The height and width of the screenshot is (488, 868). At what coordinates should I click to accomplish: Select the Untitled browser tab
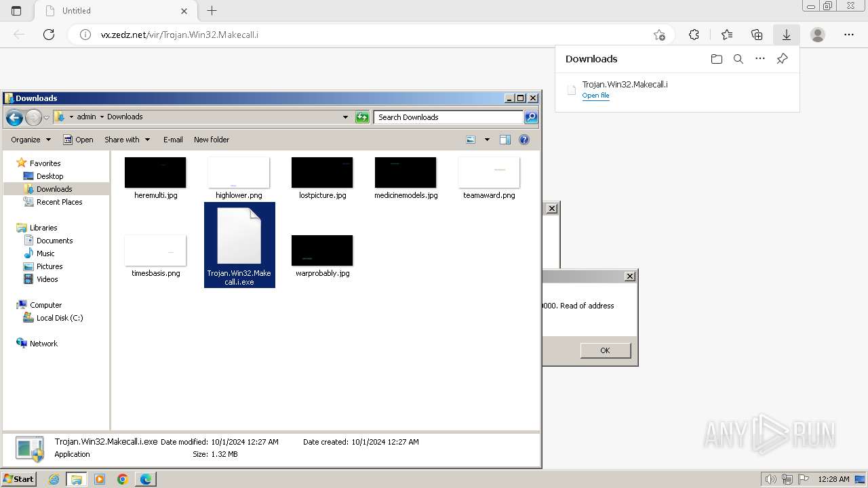pyautogui.click(x=115, y=11)
